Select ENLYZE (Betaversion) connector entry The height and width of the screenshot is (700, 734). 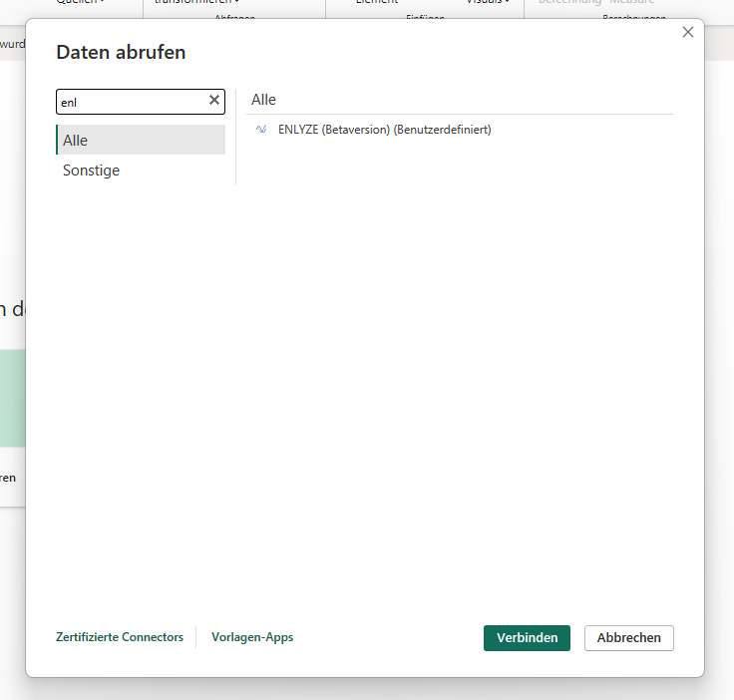pos(384,130)
